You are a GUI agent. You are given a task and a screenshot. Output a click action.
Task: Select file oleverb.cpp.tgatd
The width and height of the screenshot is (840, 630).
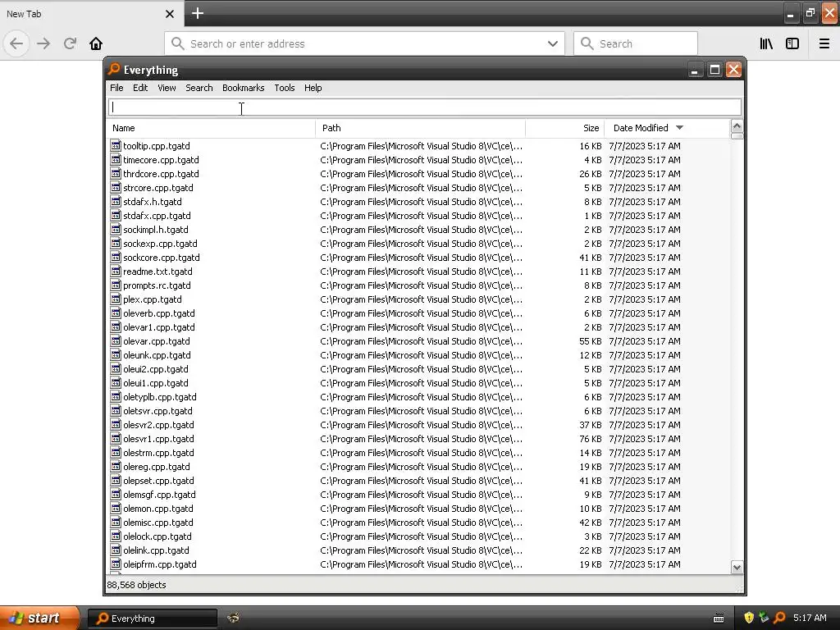pos(159,313)
